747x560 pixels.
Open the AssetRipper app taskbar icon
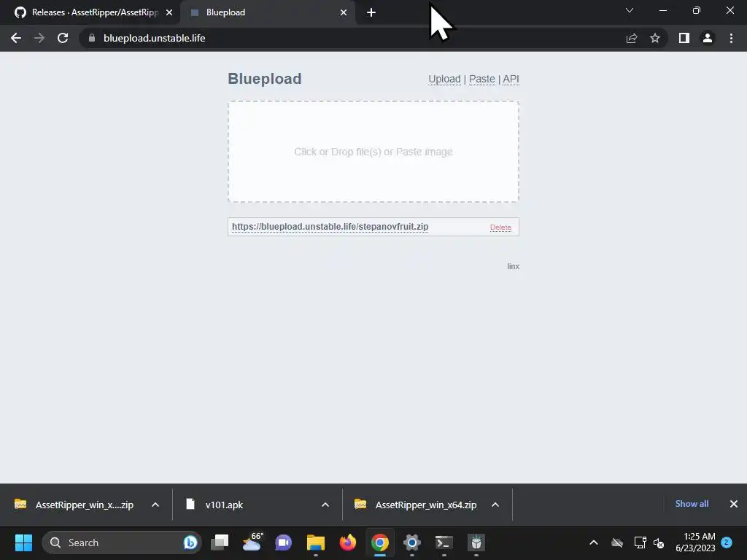click(476, 542)
